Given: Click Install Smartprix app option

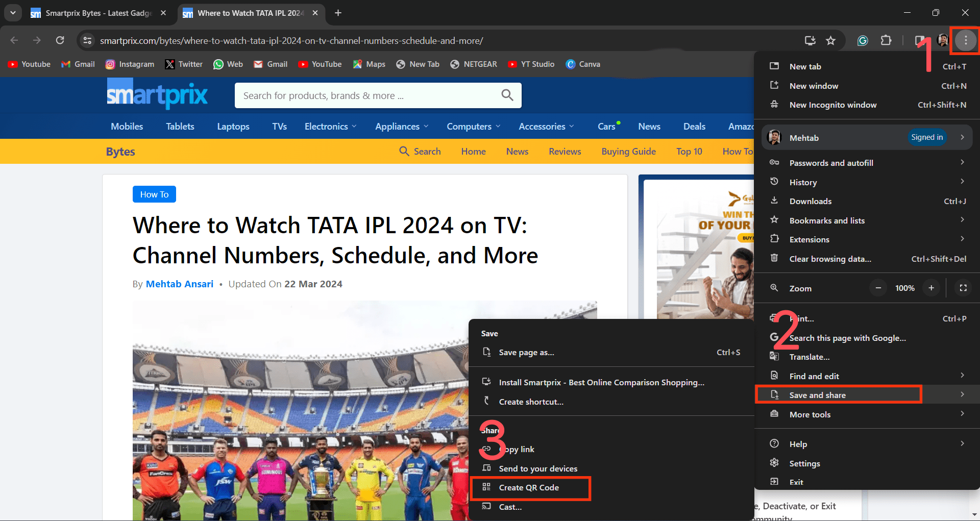Looking at the screenshot, I should point(611,382).
